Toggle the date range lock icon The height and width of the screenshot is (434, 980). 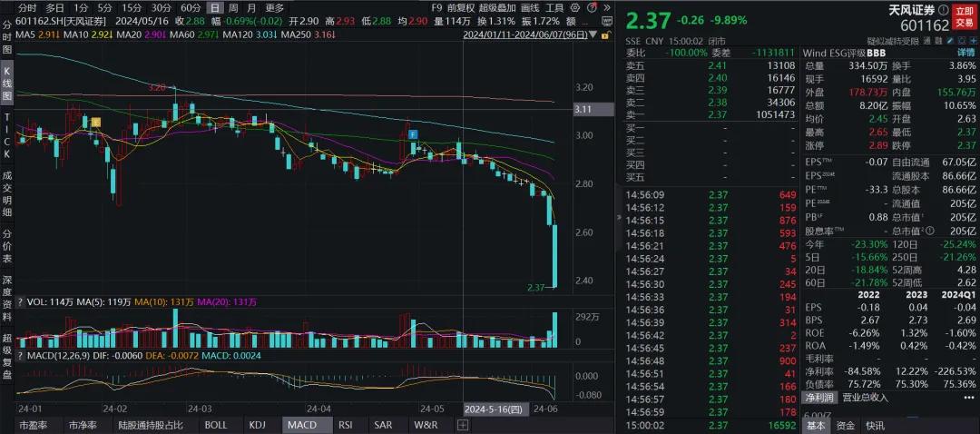(605, 35)
